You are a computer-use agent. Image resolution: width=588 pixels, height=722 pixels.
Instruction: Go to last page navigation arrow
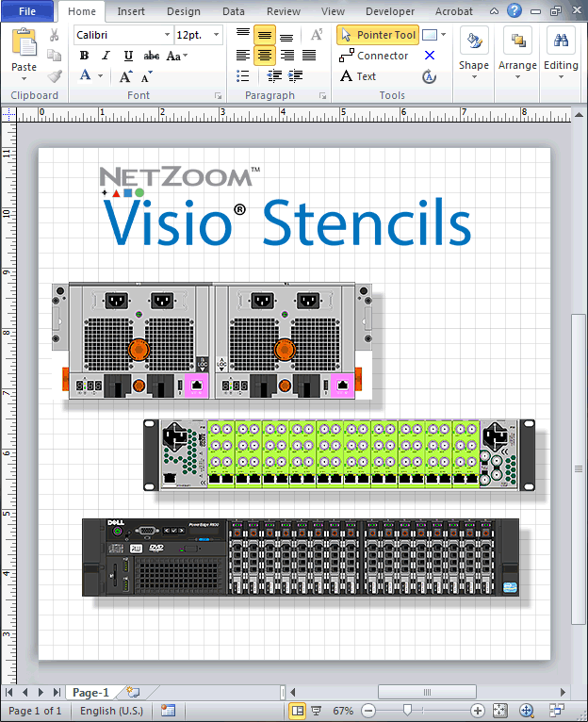(57, 692)
